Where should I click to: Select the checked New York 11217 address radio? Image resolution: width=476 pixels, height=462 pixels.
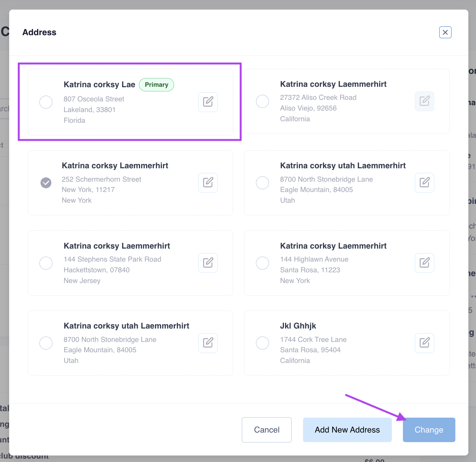click(x=46, y=183)
